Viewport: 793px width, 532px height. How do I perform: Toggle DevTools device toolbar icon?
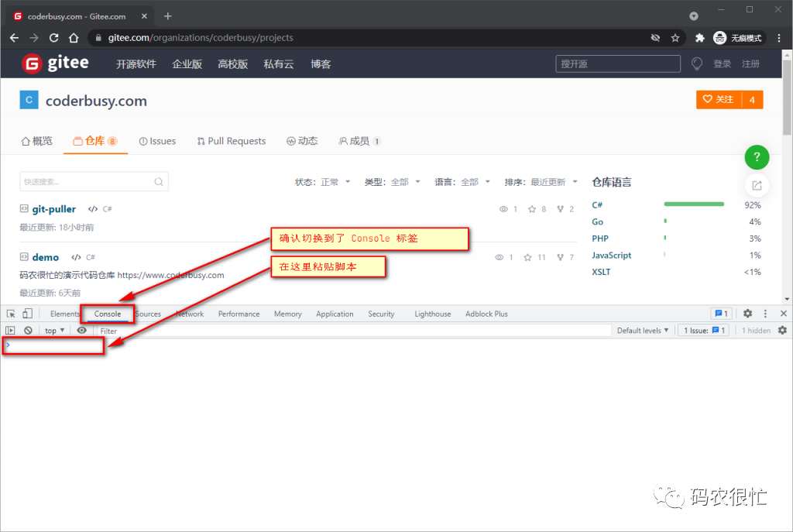[28, 314]
